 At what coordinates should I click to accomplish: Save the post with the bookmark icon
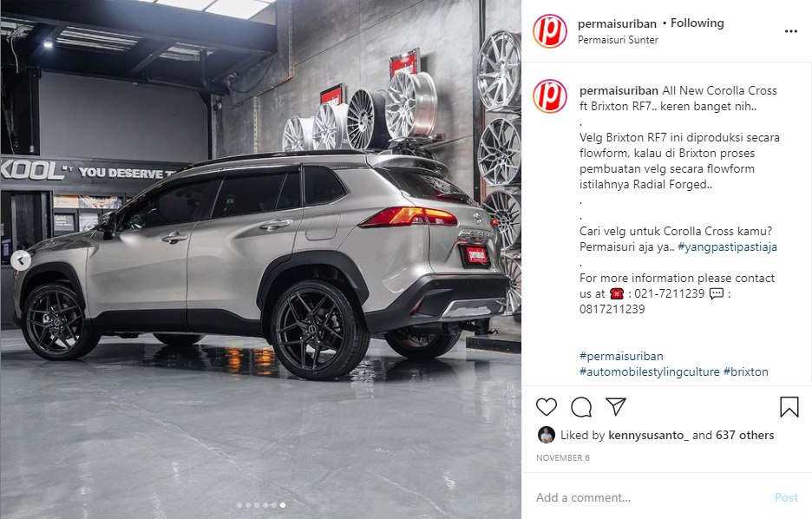pyautogui.click(x=789, y=407)
